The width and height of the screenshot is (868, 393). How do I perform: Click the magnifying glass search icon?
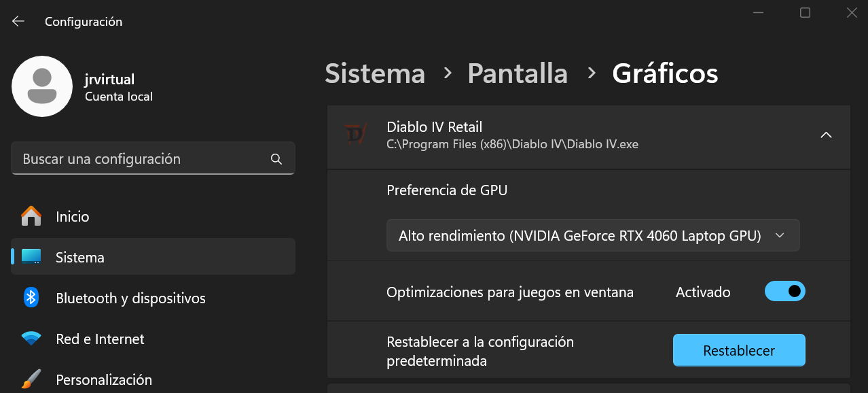coord(276,159)
